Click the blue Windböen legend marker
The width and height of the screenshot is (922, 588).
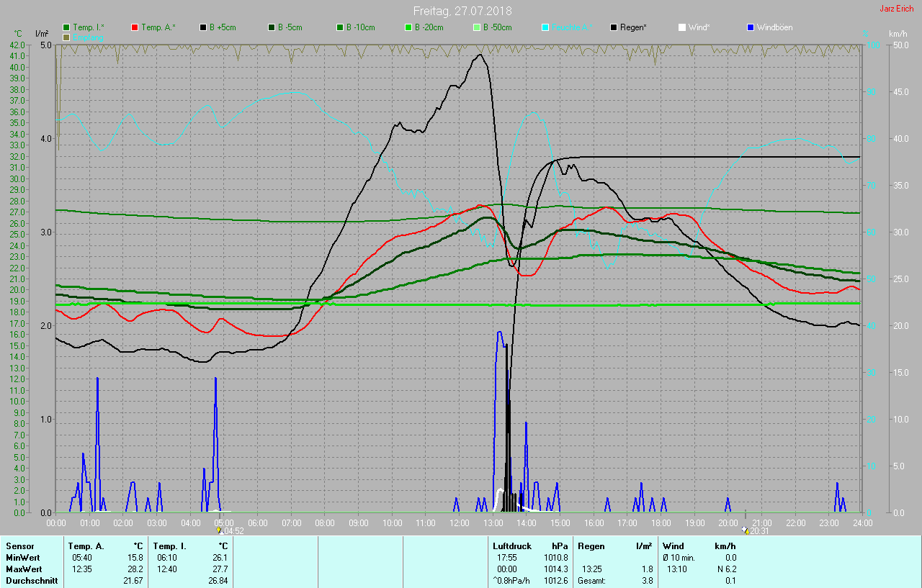(751, 27)
